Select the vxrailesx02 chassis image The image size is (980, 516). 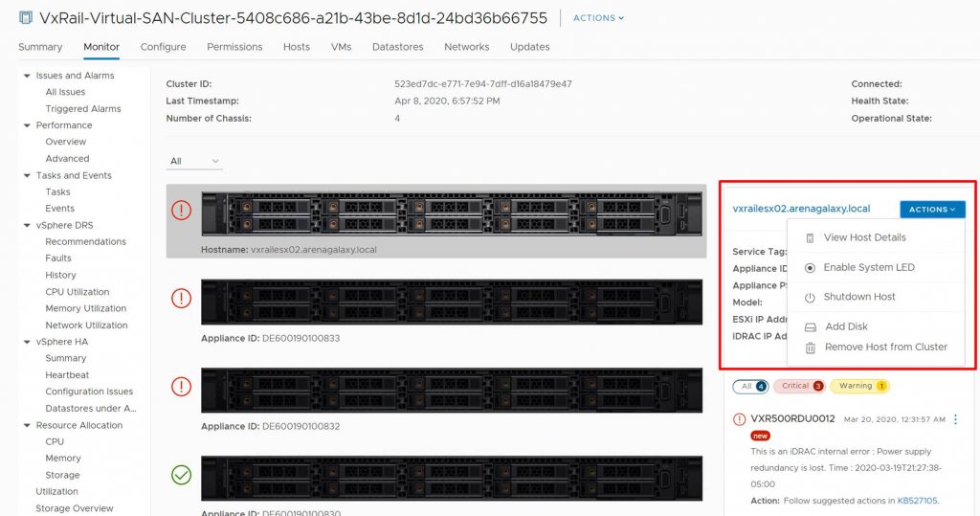(x=452, y=213)
